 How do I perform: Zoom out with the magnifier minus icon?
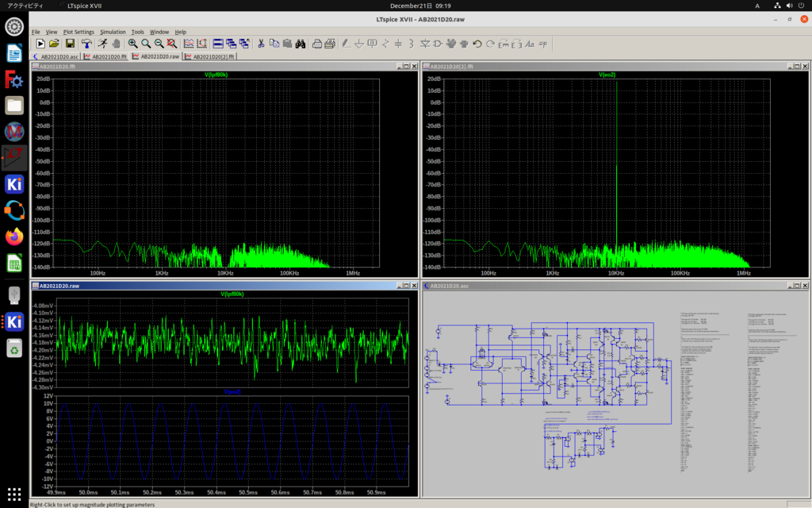coord(159,44)
